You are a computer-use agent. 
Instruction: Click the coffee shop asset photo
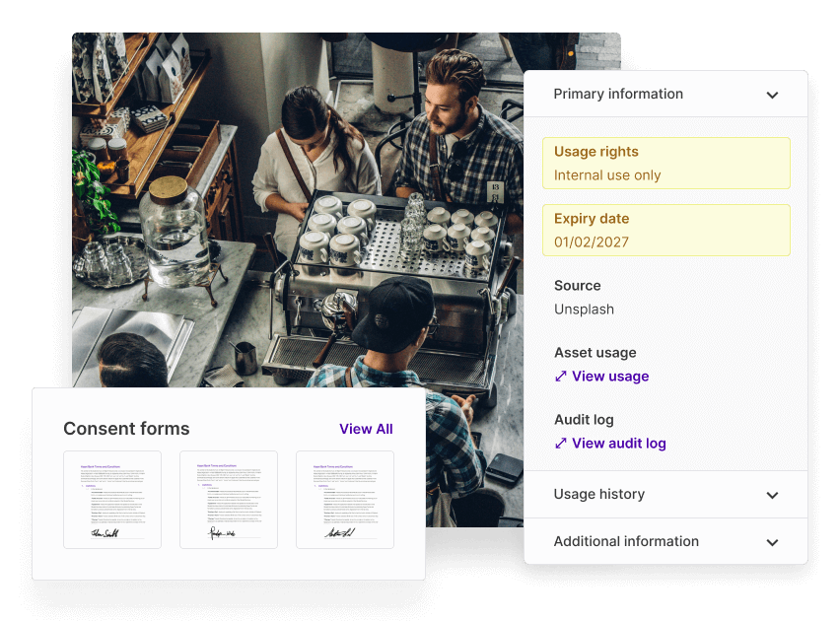pyautogui.click(x=296, y=197)
